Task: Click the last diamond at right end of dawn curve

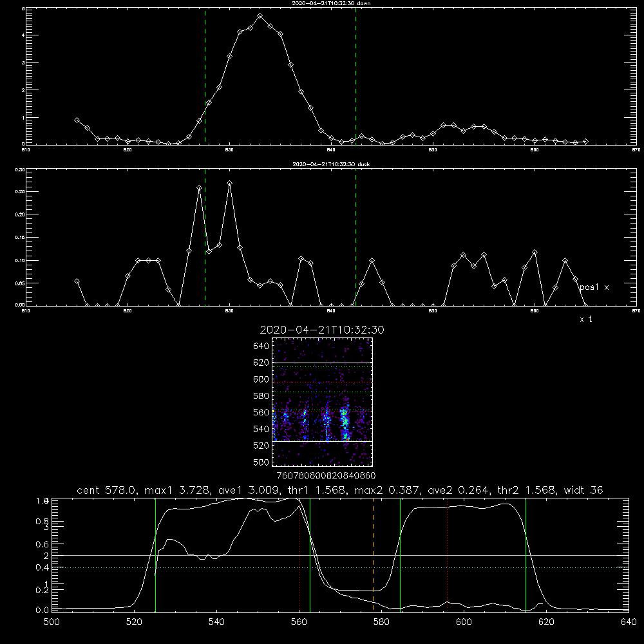Action: point(585,141)
